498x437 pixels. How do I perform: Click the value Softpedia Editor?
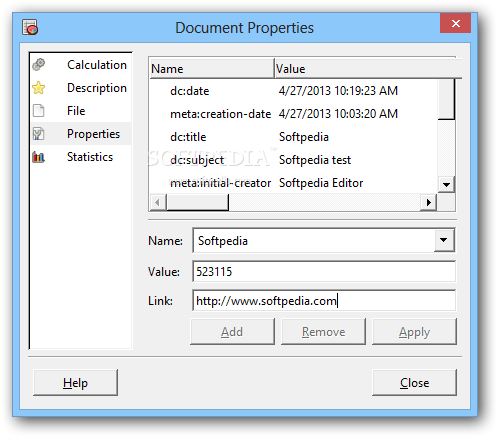tap(321, 183)
